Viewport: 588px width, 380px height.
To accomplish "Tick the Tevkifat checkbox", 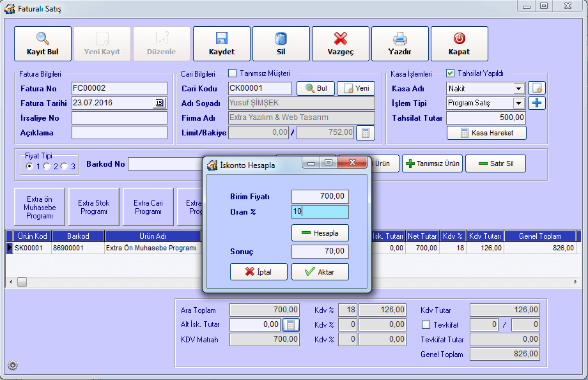I will pyautogui.click(x=426, y=325).
